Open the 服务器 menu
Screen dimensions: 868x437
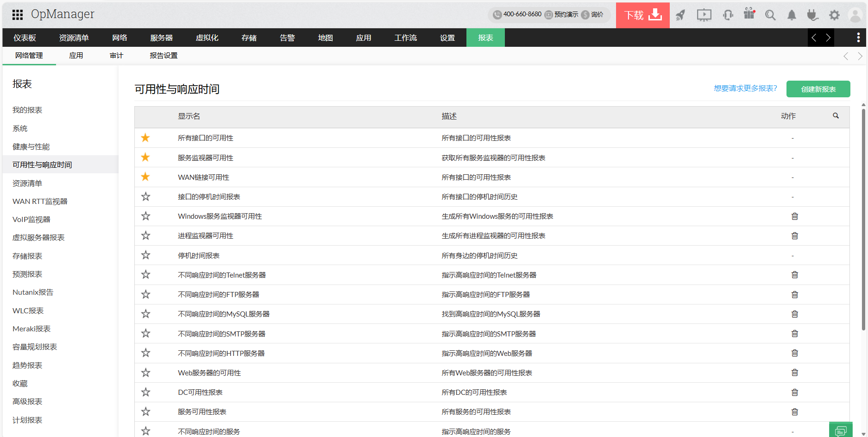(x=162, y=38)
